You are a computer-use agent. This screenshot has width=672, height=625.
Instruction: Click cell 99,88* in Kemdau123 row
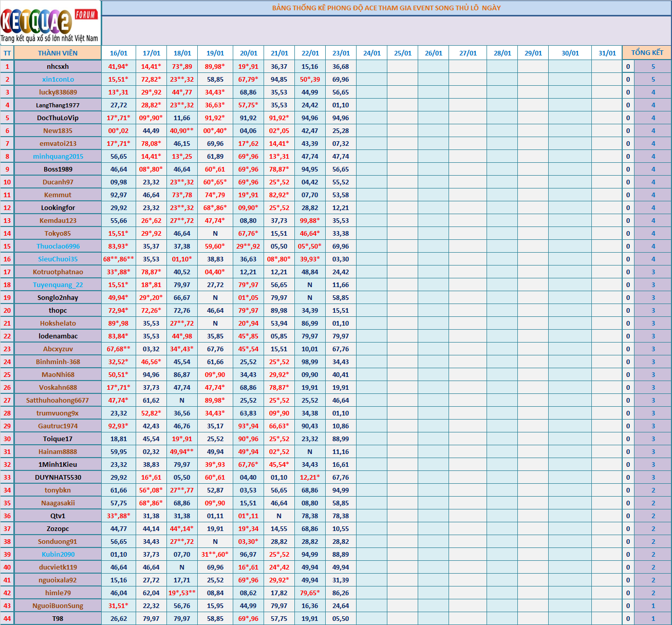(310, 220)
